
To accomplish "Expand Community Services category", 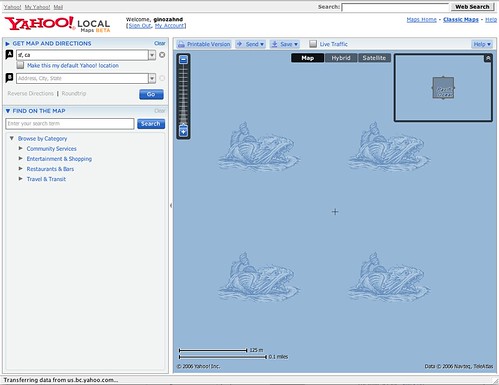I will pos(20,148).
